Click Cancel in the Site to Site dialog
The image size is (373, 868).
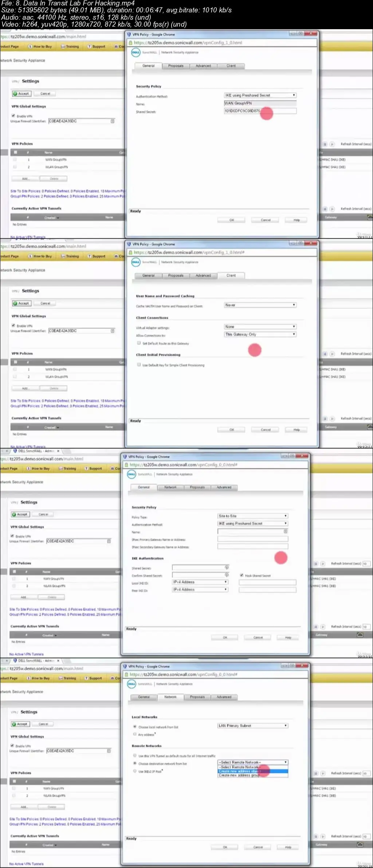(x=258, y=638)
